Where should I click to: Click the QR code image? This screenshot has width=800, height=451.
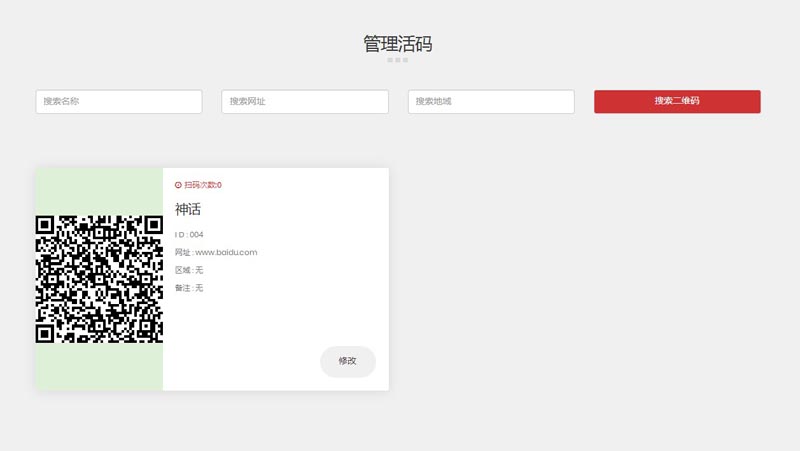[x=99, y=279]
